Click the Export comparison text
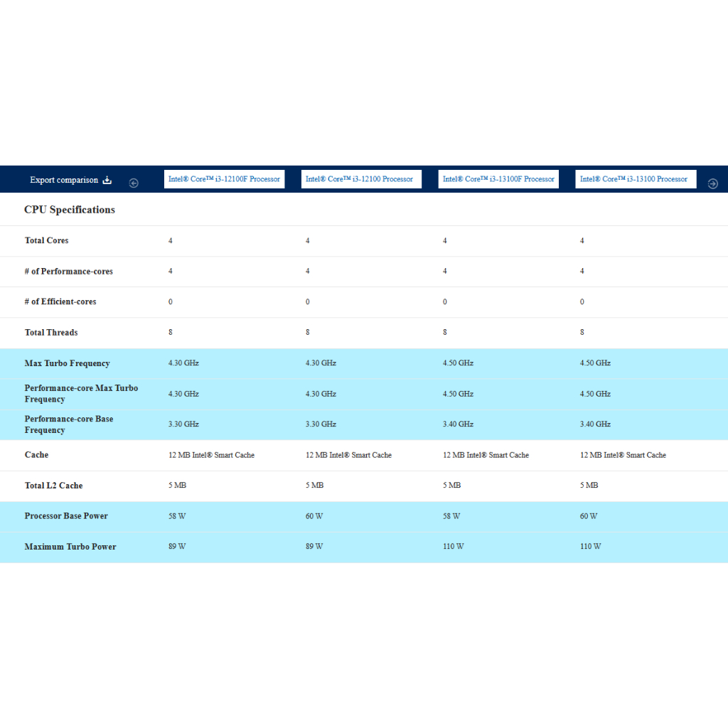 point(64,180)
